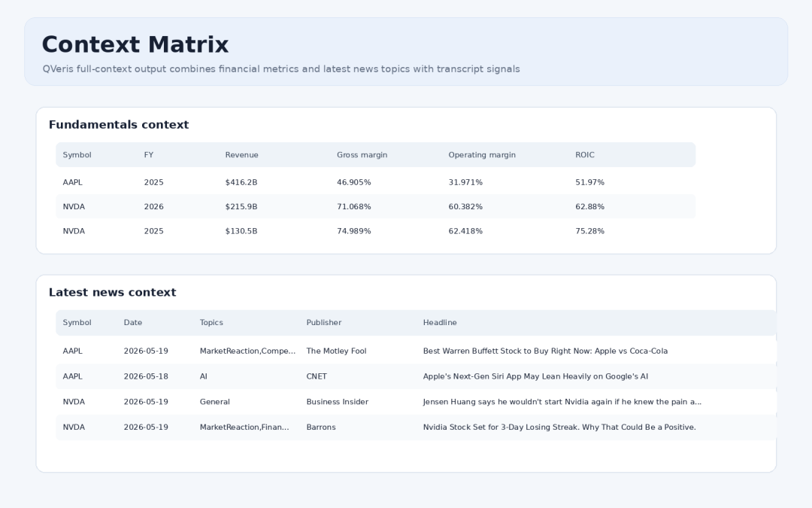The width and height of the screenshot is (812, 508).
Task: Click the Fundamentals context heading
Action: click(x=119, y=125)
